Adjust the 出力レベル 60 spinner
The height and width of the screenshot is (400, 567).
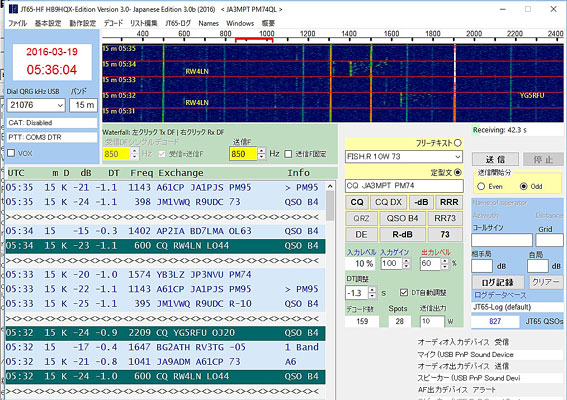coord(445,264)
